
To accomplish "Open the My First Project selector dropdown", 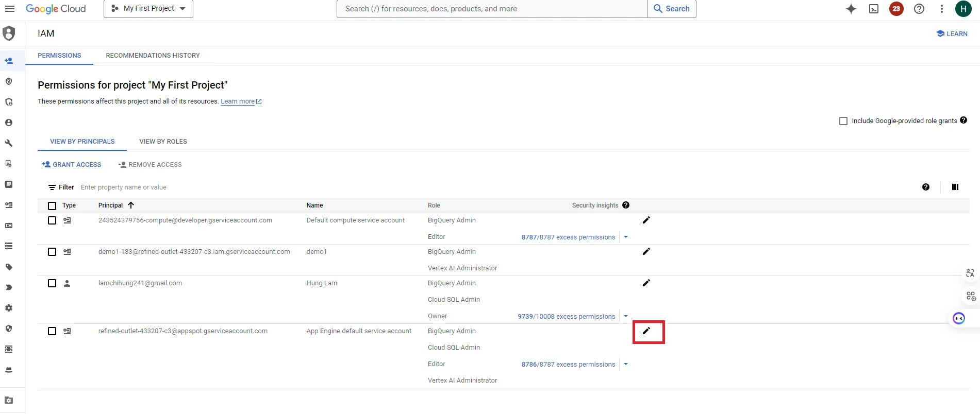I will [148, 9].
